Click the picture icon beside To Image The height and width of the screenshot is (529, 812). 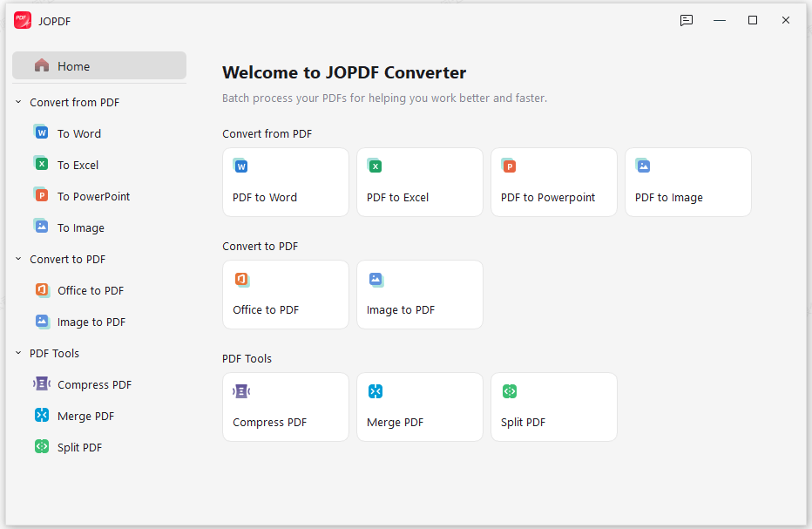pos(42,227)
